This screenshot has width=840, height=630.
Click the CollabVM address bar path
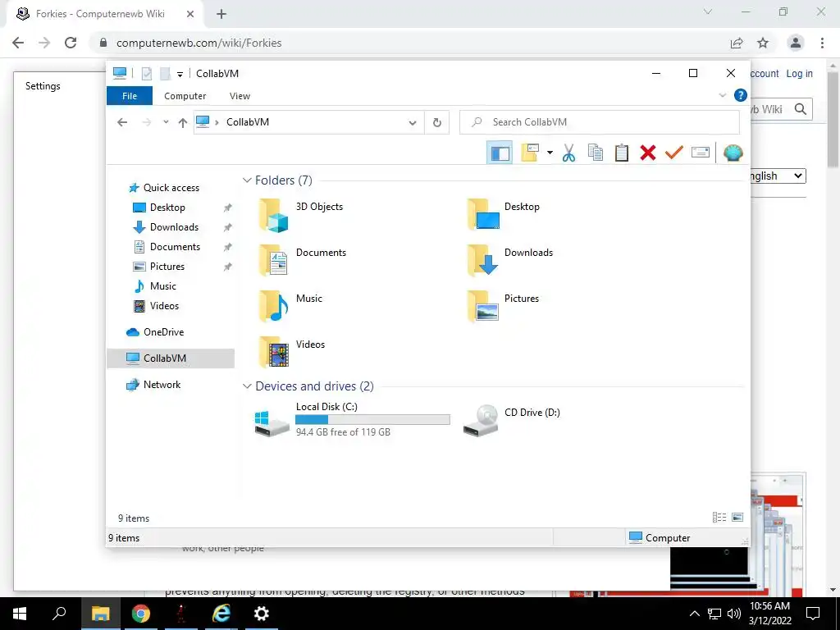click(248, 122)
